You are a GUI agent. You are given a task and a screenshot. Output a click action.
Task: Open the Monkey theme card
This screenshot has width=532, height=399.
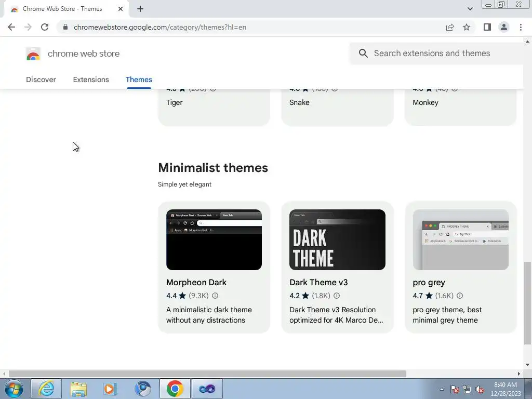[460, 107]
